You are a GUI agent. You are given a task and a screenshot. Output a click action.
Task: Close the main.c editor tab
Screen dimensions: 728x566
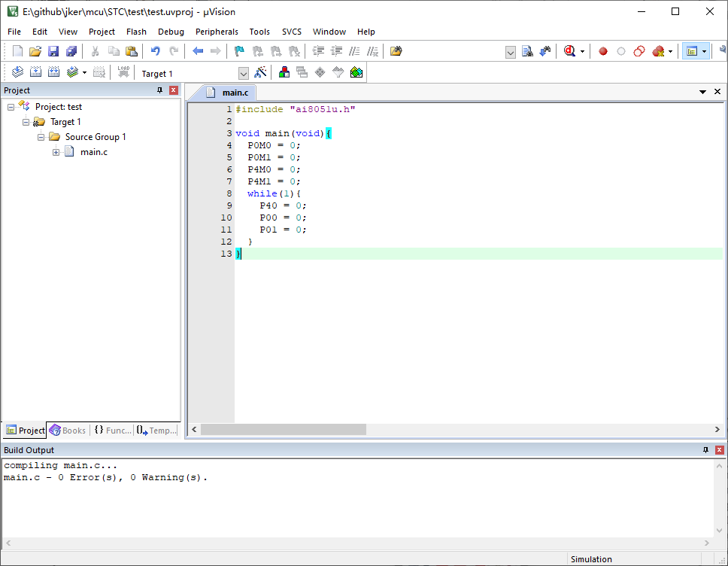tap(717, 92)
